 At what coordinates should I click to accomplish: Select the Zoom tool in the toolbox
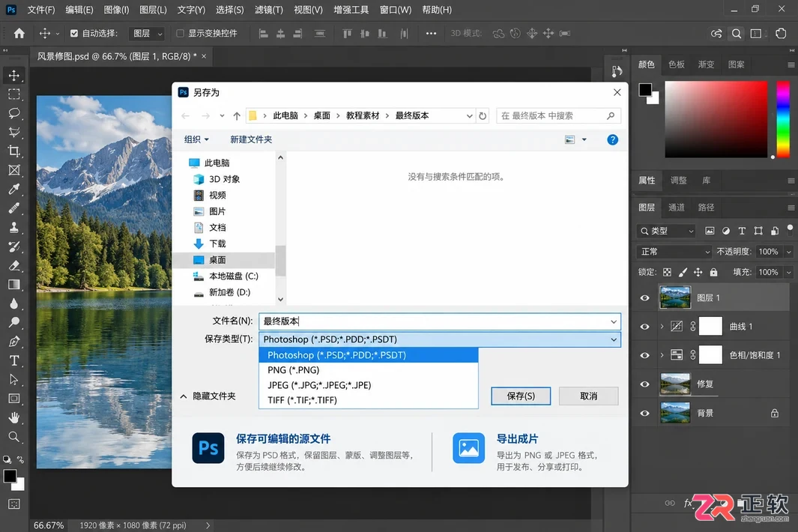click(13, 436)
